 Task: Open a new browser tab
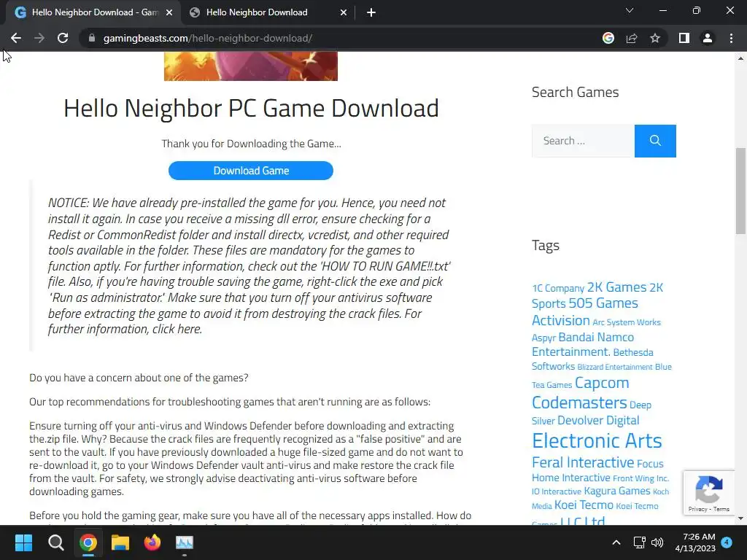click(x=371, y=12)
